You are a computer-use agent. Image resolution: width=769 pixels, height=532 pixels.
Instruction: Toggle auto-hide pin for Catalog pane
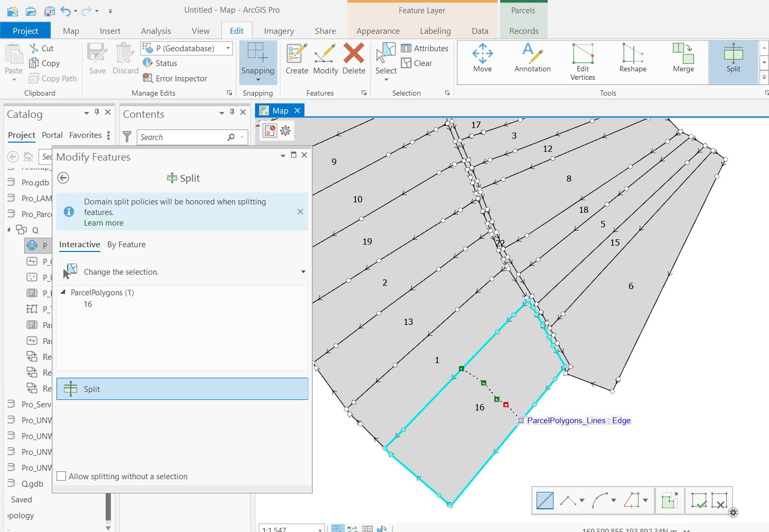(97, 112)
